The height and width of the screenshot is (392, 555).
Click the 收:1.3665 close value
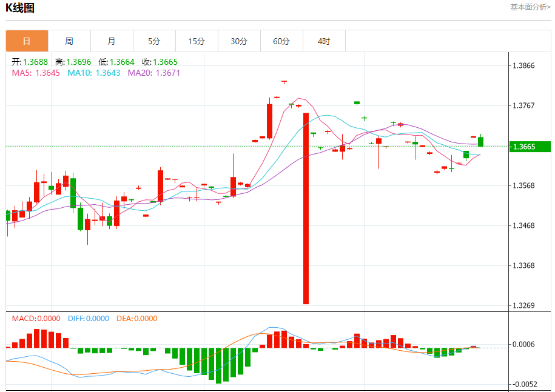coord(160,62)
